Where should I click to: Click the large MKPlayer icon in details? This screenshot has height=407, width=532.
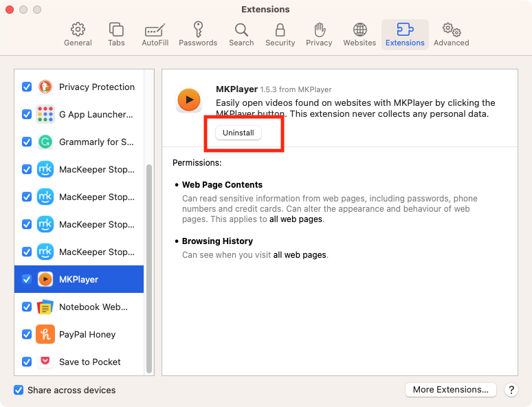pyautogui.click(x=189, y=100)
